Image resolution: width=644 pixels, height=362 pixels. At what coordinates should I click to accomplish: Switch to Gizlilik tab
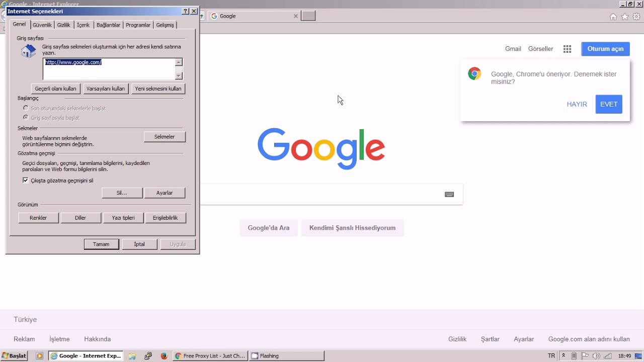[64, 25]
